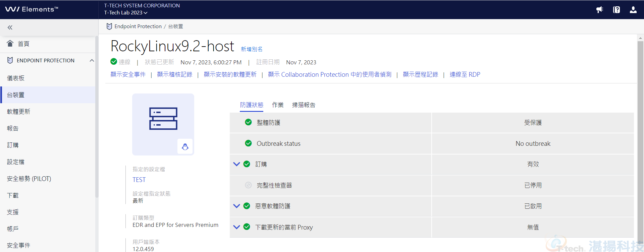
Task: Click the Outbreak status green check icon
Action: (248, 143)
